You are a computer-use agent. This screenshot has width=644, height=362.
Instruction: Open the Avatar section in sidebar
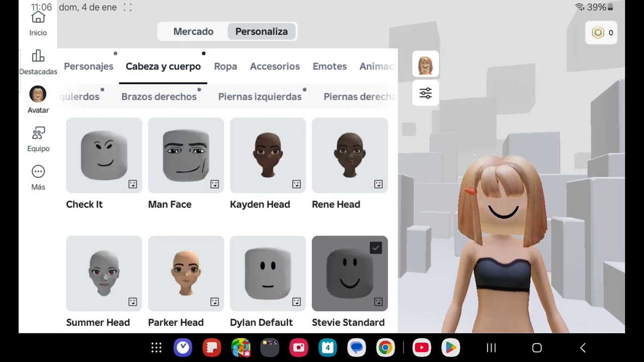(38, 100)
